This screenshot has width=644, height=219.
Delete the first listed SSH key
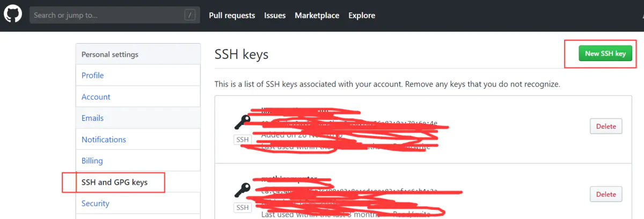point(606,127)
